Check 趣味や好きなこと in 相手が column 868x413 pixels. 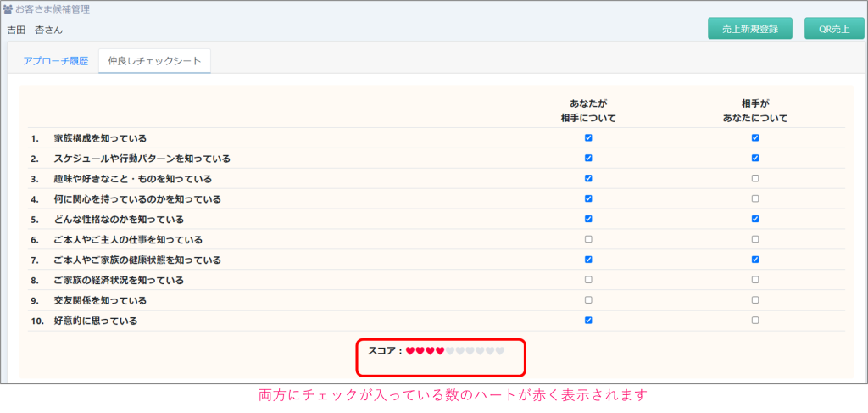pyautogui.click(x=755, y=178)
